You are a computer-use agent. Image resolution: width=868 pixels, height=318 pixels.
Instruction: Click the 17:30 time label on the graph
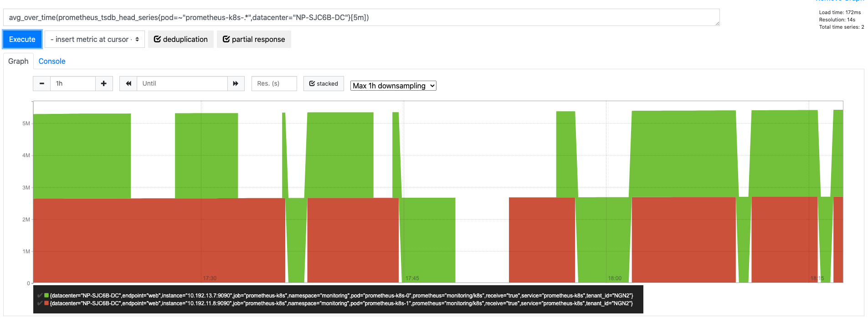pos(210,278)
